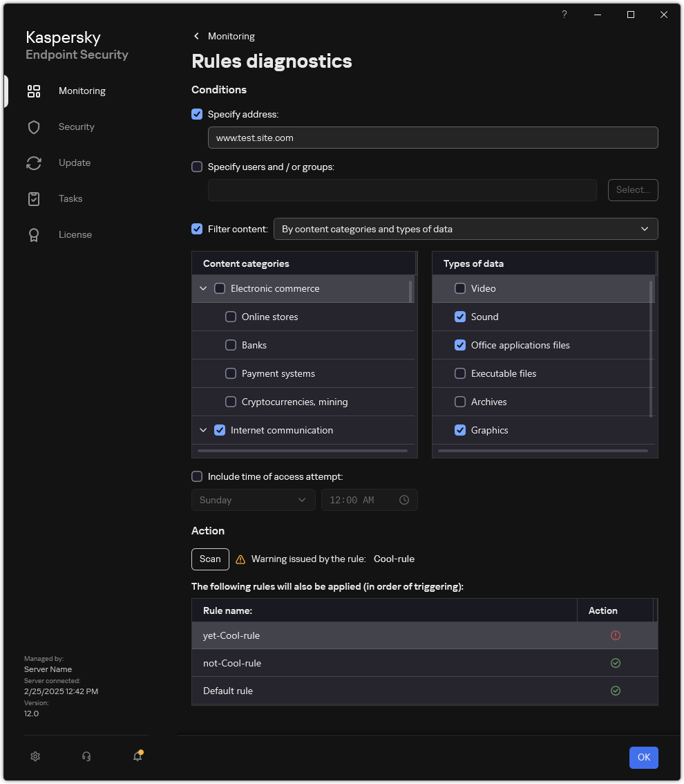
Task: Click the green check icon for Default rule
Action: [x=616, y=691]
